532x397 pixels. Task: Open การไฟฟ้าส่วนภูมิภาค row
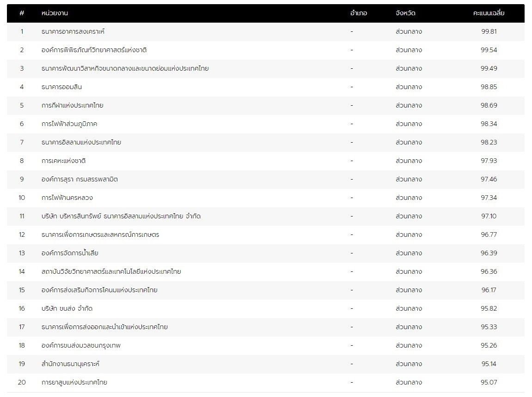(x=69, y=124)
